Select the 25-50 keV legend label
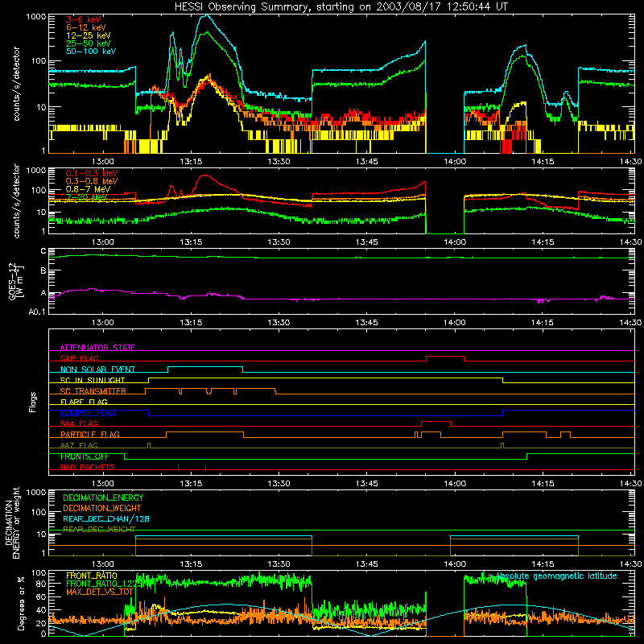This screenshot has height=644, width=644. tap(89, 43)
